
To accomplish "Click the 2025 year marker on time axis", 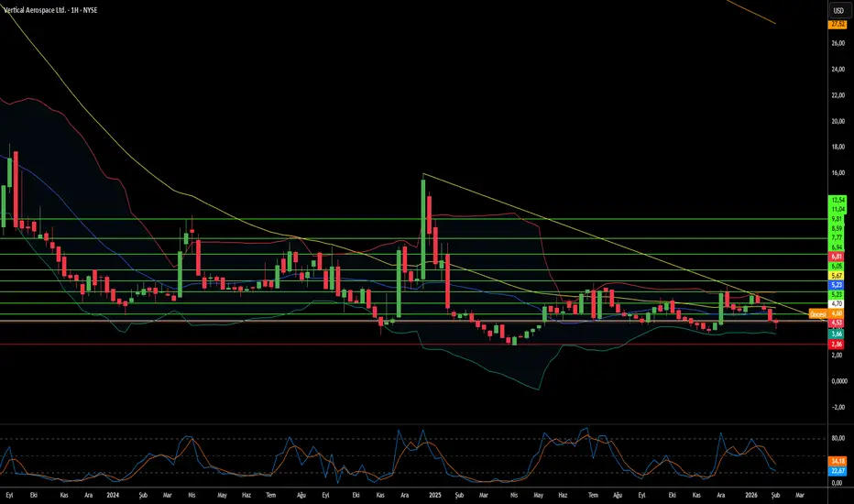I will pyautogui.click(x=434, y=495).
